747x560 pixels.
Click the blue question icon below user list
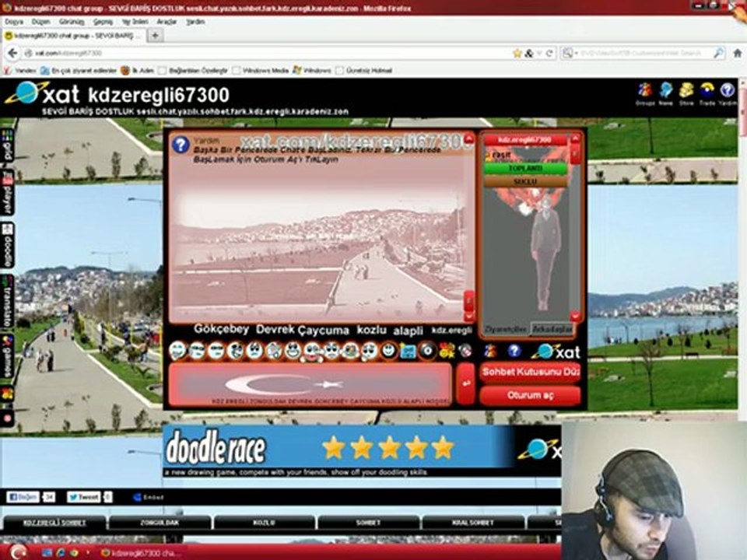(x=514, y=352)
